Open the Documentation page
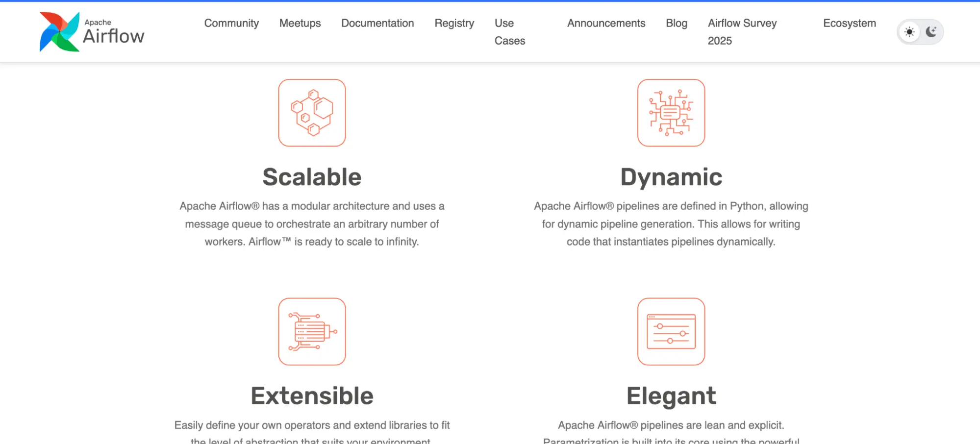The image size is (980, 444). coord(377,23)
